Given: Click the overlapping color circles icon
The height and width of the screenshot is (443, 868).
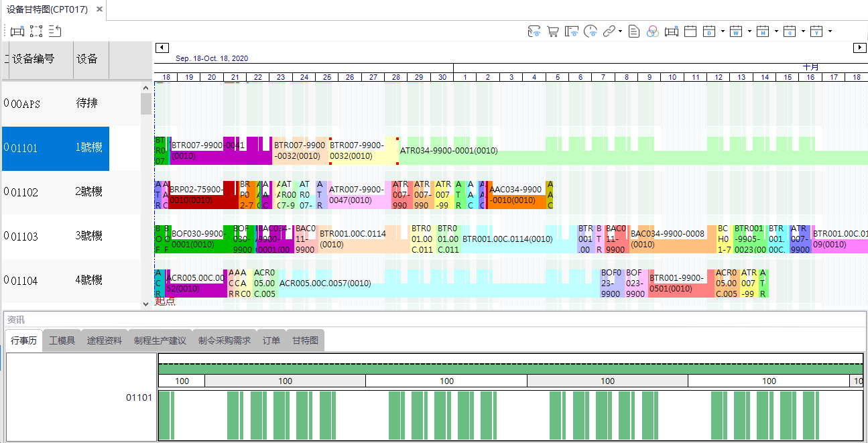Looking at the screenshot, I should click(653, 31).
